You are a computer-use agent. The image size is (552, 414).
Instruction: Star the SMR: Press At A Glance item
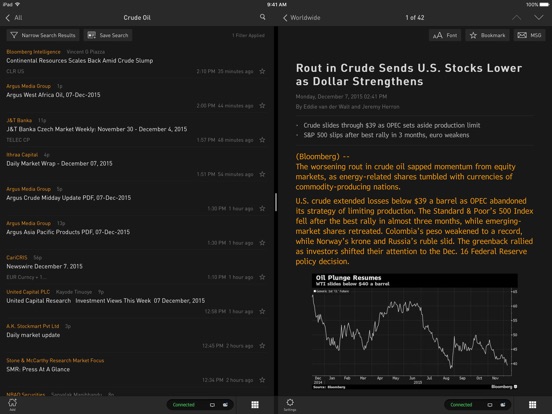[x=262, y=380]
